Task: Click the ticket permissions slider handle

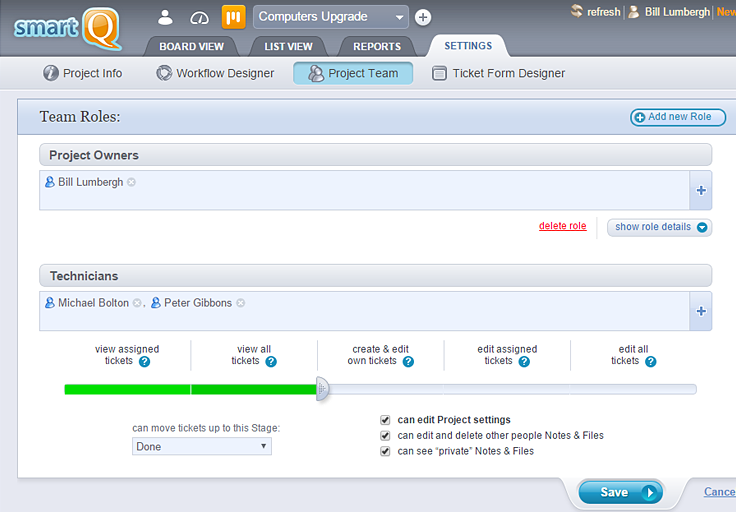Action: click(x=322, y=389)
